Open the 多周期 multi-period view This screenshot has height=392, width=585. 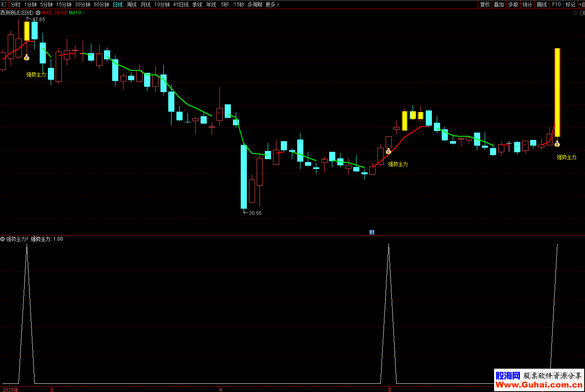click(x=255, y=5)
